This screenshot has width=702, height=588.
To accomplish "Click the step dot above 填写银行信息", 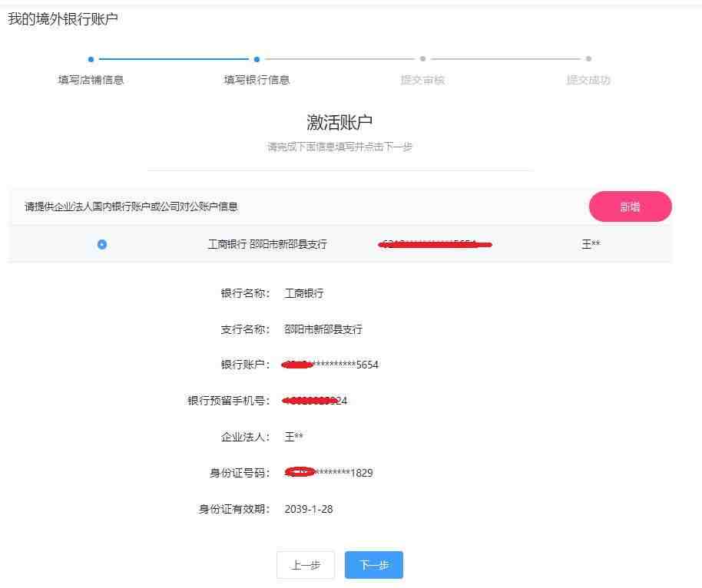I will tap(257, 59).
